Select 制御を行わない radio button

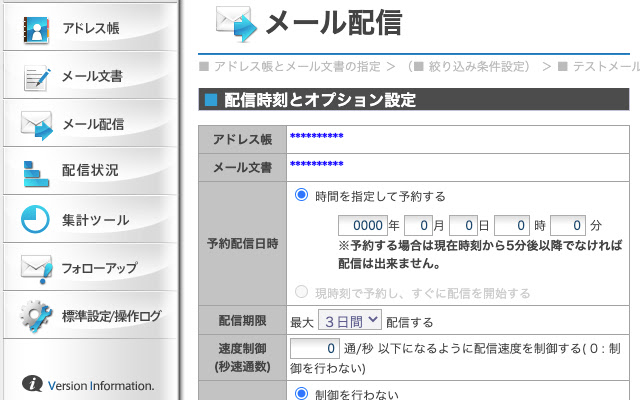302,393
